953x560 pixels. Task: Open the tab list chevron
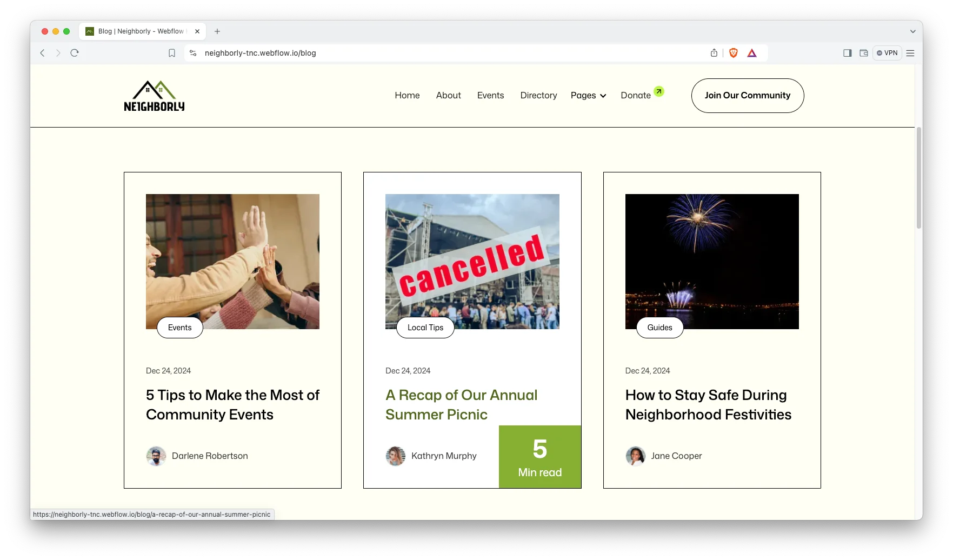[x=912, y=31]
